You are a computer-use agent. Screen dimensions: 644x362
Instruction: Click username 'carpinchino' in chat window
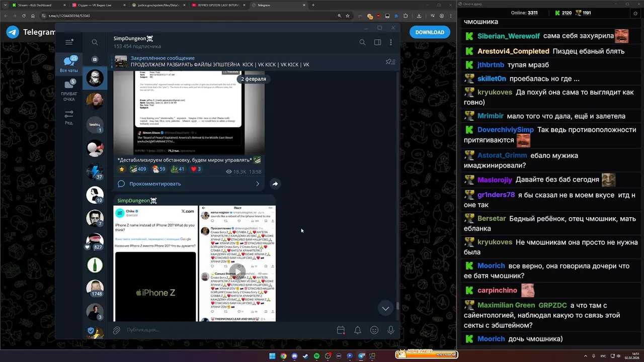click(497, 290)
